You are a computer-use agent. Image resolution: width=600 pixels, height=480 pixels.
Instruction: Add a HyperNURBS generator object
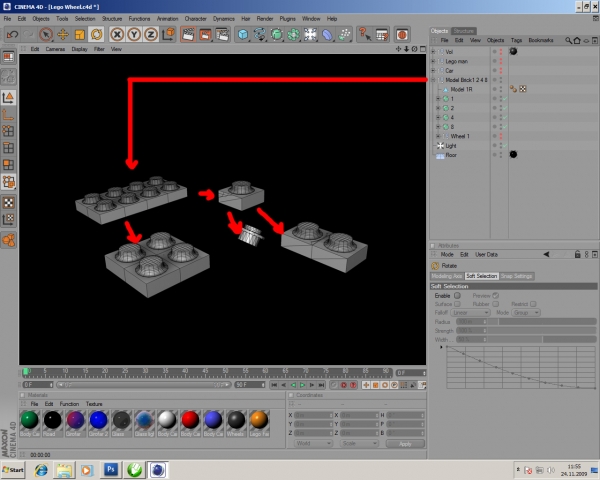(276, 34)
